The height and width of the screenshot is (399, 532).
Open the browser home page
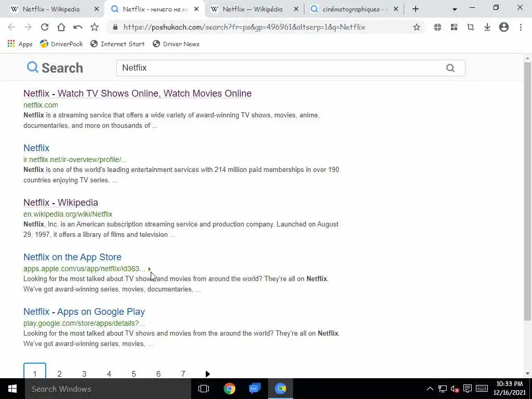(x=61, y=27)
